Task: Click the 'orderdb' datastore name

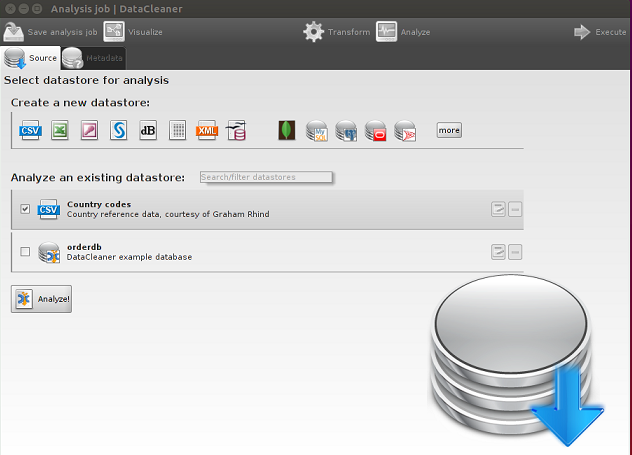Action: (x=84, y=247)
